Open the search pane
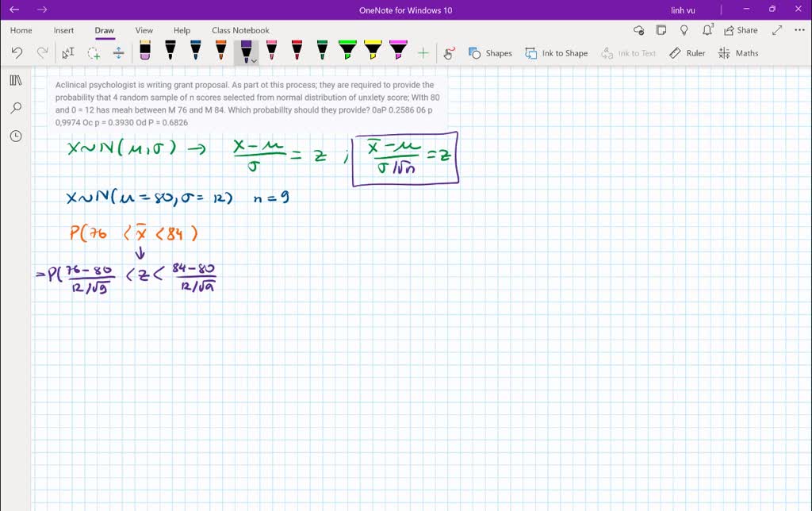812x511 pixels. [x=16, y=108]
